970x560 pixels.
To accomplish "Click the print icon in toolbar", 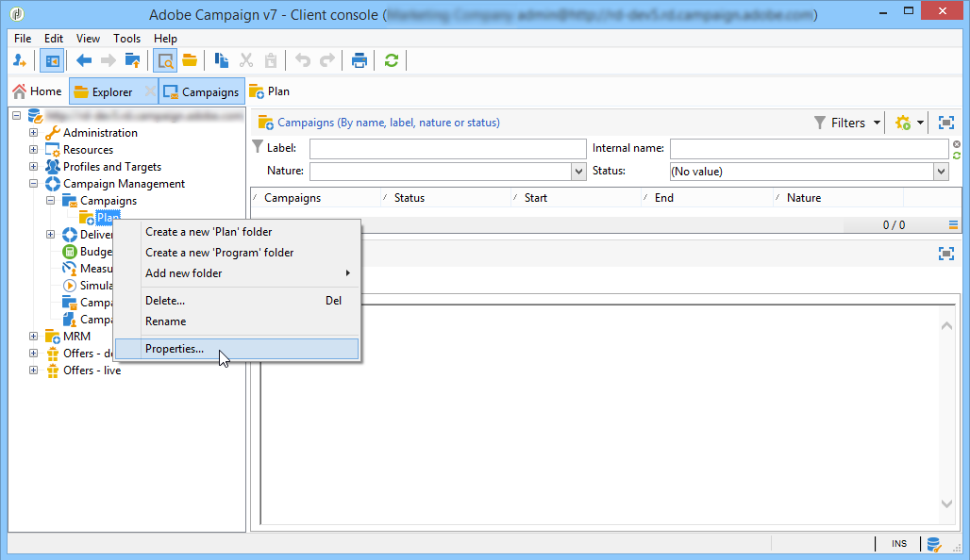I will coord(360,60).
